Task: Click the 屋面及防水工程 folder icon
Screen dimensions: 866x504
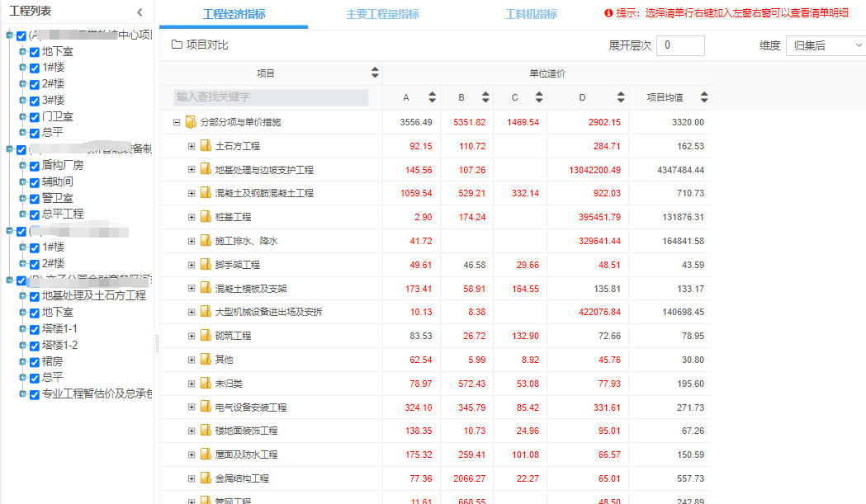Action: coord(206,455)
